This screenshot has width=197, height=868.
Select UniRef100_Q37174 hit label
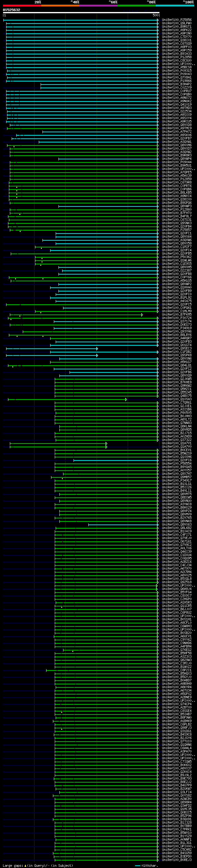click(177, 321)
